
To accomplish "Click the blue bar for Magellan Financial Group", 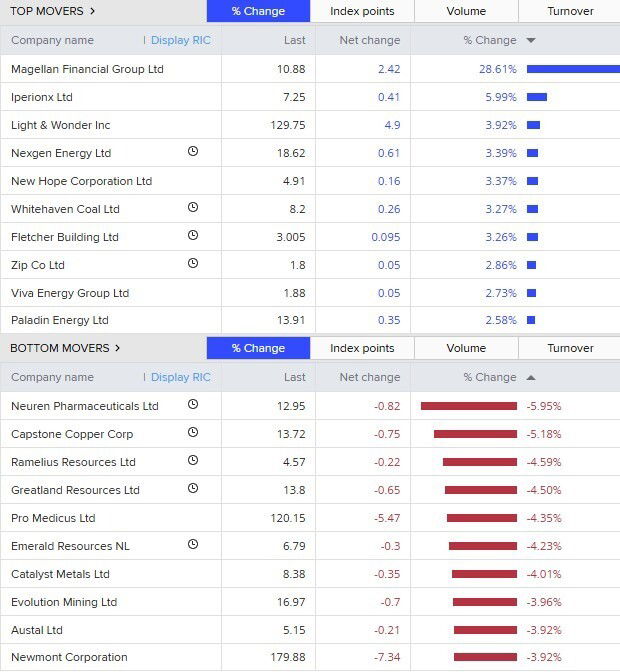I will [x=572, y=69].
